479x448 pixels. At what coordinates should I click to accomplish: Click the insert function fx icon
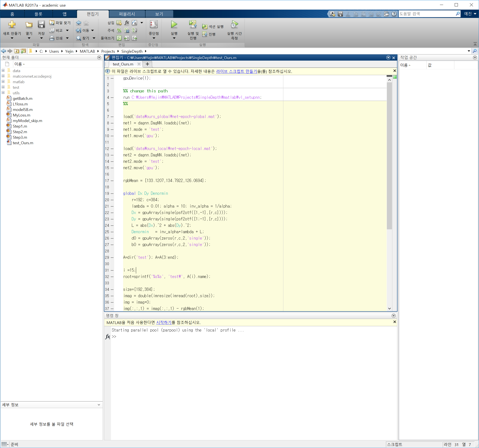(x=127, y=23)
